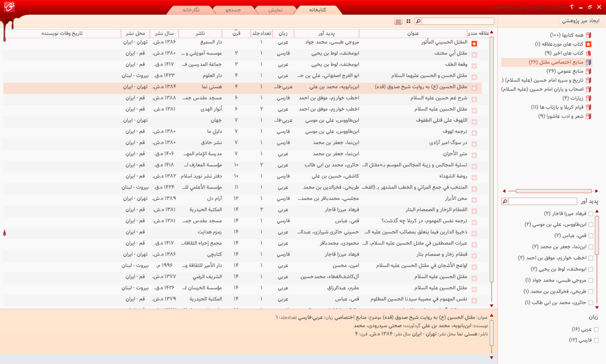Check the ابن‌طاووس، علی بن موسی filter
This screenshot has width=606, height=364.
click(x=590, y=225)
